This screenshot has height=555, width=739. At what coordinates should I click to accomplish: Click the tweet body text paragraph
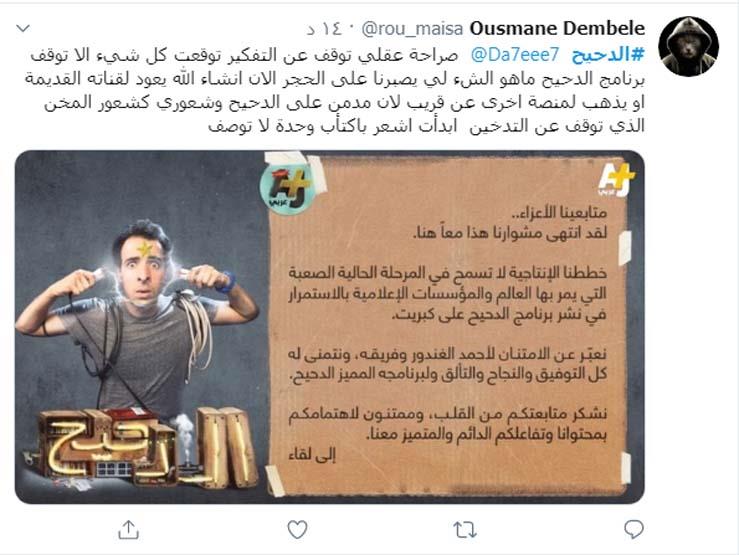[335, 90]
